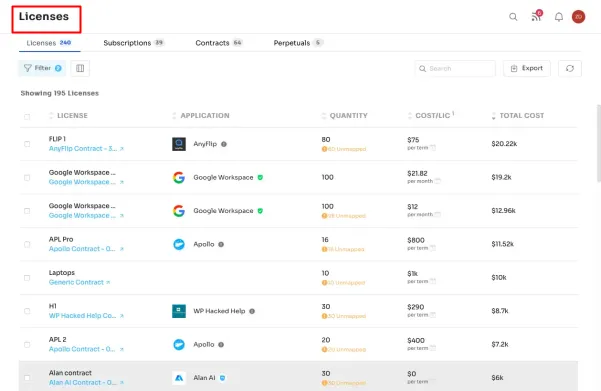Open the Generic Contract link
The height and width of the screenshot is (391, 601).
(76, 283)
